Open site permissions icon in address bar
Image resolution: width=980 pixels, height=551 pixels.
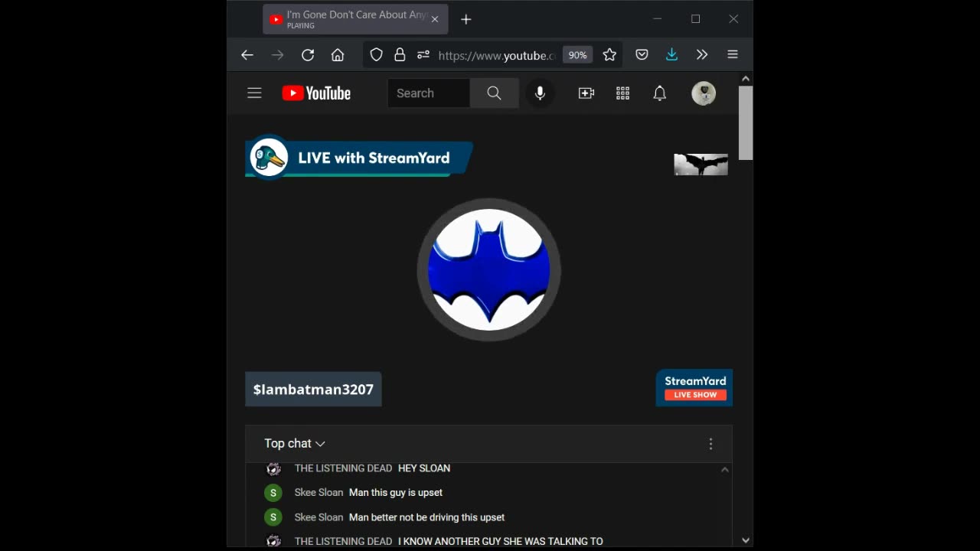coord(423,55)
